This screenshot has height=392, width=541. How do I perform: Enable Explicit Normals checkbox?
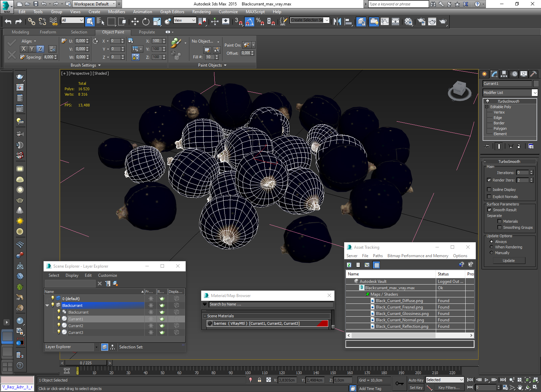click(489, 197)
